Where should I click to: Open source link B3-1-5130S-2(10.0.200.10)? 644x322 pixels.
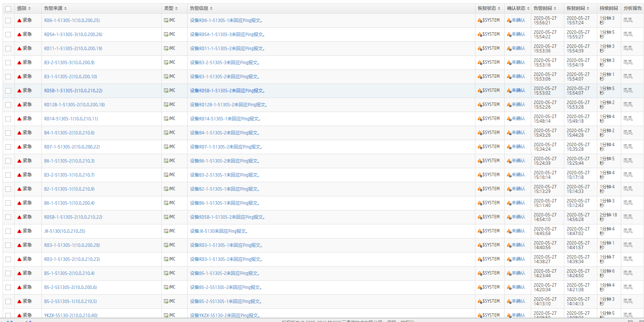pyautogui.click(x=71, y=77)
